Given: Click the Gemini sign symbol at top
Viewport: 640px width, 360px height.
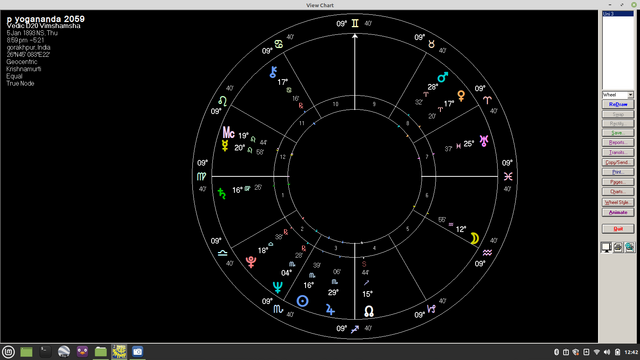Looking at the screenshot, I should point(355,23).
